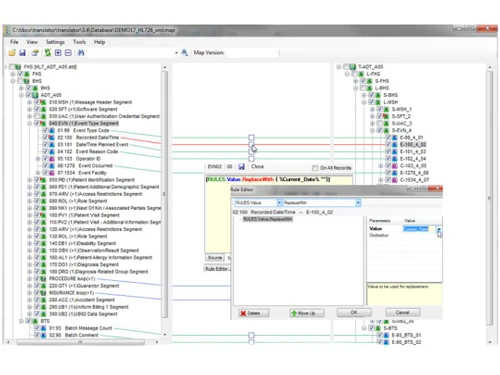Toggle checkbox for S-UAC_3 target node
The height and width of the screenshot is (375, 500).
[379, 123]
